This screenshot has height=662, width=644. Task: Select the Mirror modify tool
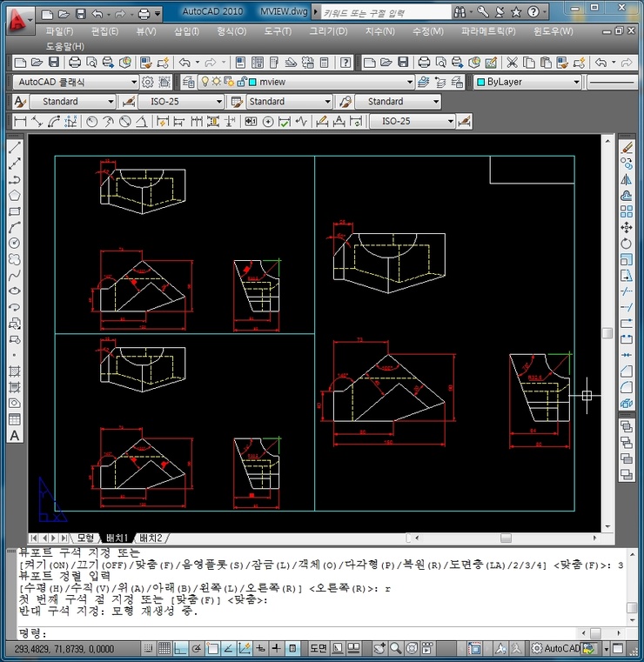(x=627, y=180)
